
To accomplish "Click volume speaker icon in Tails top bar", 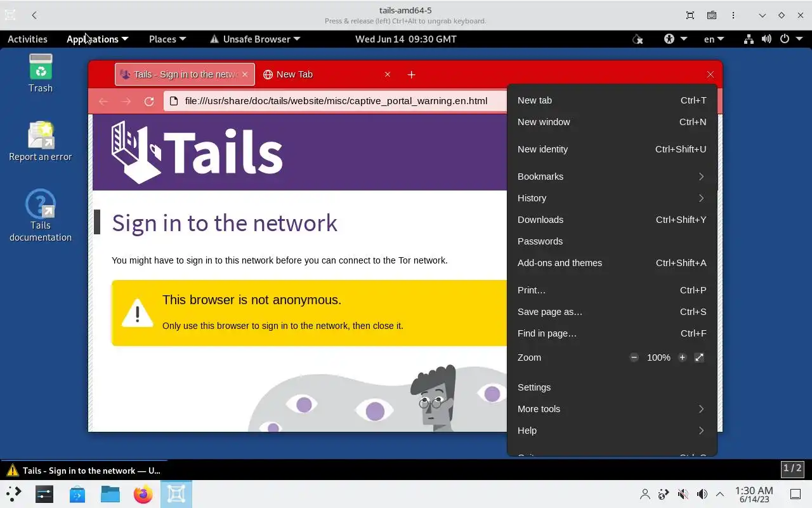I will click(x=766, y=39).
